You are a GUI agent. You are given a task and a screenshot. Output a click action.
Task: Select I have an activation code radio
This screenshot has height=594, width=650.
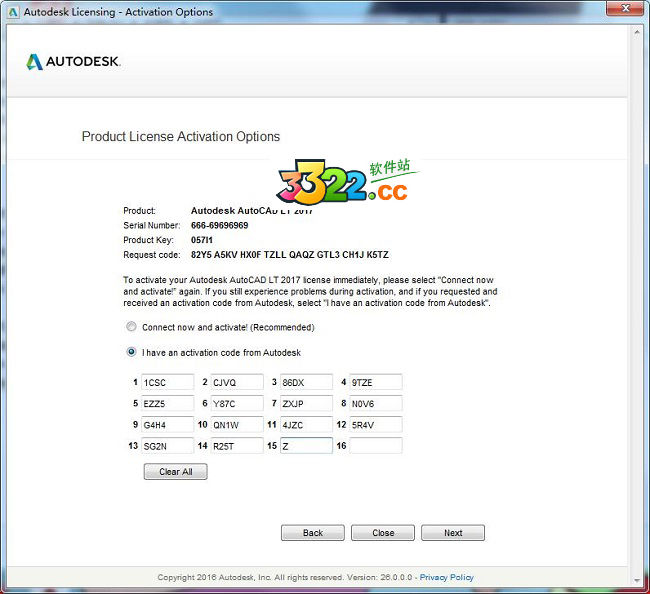pos(131,352)
